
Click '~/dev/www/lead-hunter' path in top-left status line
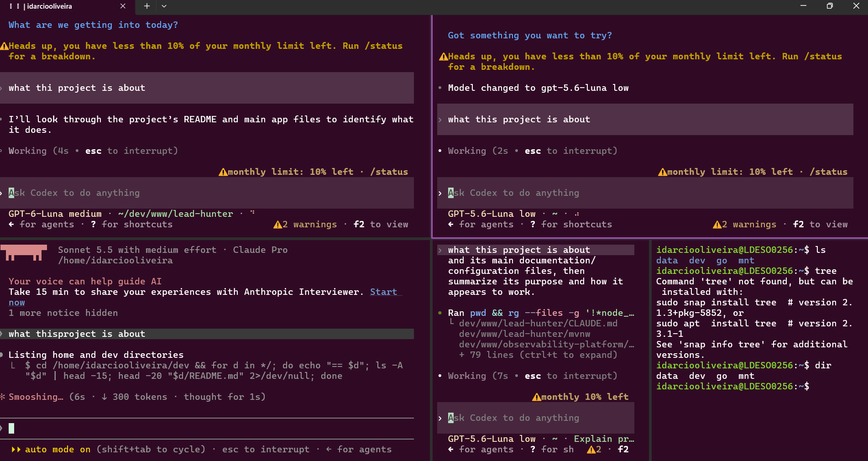[175, 214]
